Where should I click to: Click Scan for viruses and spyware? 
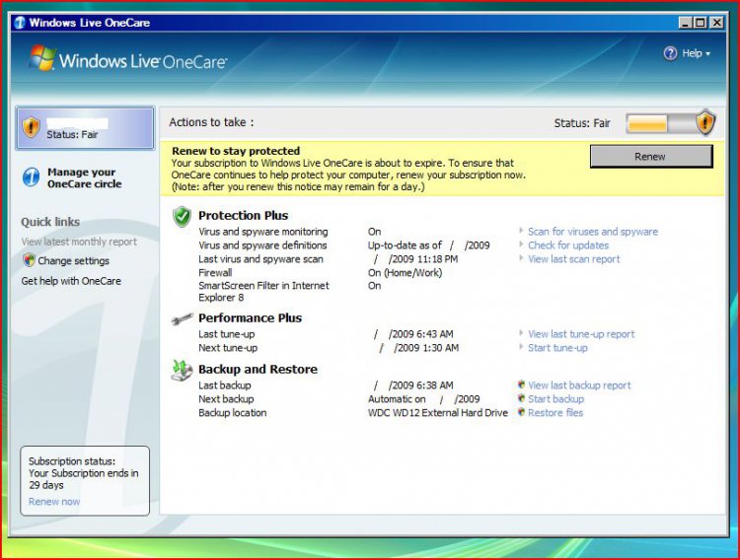tap(593, 232)
